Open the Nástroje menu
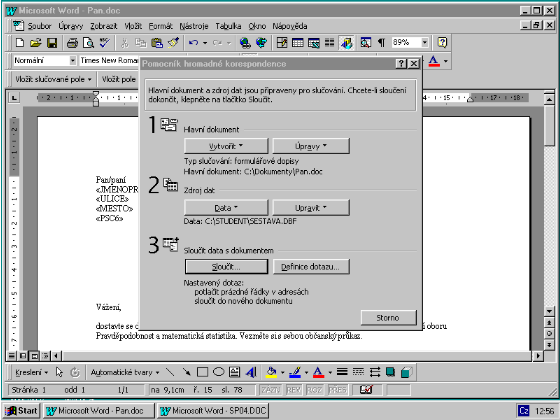Viewport: 560px width, 420px height. [x=194, y=26]
